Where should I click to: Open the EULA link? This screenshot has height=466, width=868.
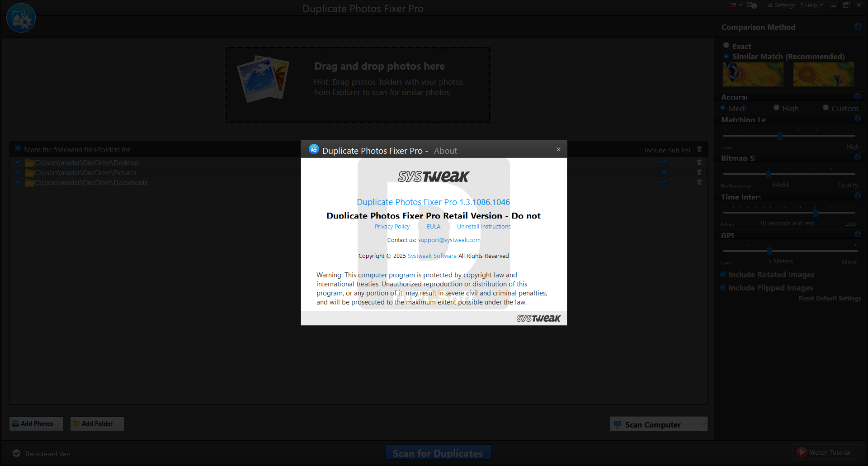(434, 227)
